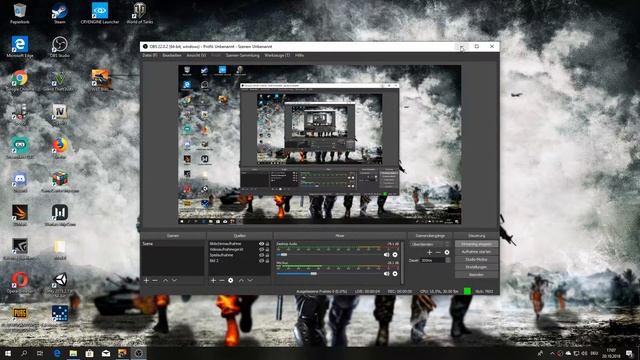
Task: Click the Dauer duration input field
Action: pos(433,260)
